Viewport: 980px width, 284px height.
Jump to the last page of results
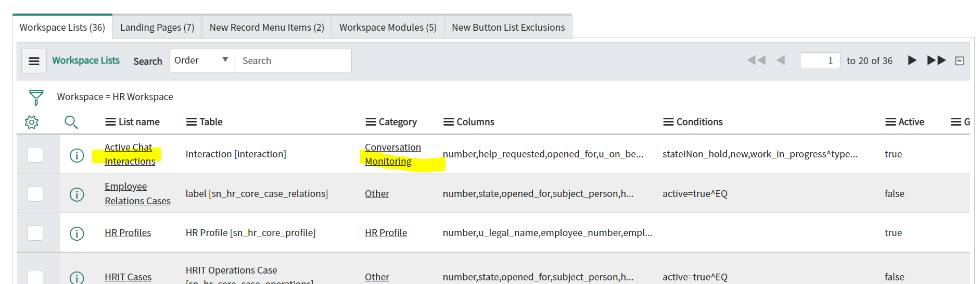[x=936, y=60]
